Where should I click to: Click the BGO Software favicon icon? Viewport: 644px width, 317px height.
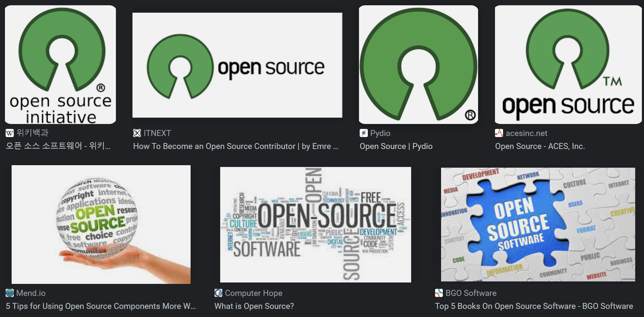439,293
